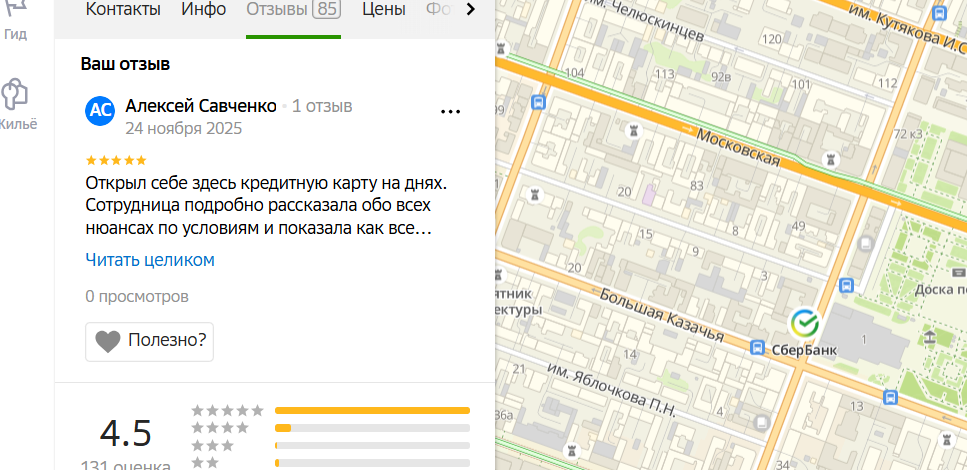Click house number 34 on the map
The width and height of the screenshot is (967, 470).
point(784,464)
